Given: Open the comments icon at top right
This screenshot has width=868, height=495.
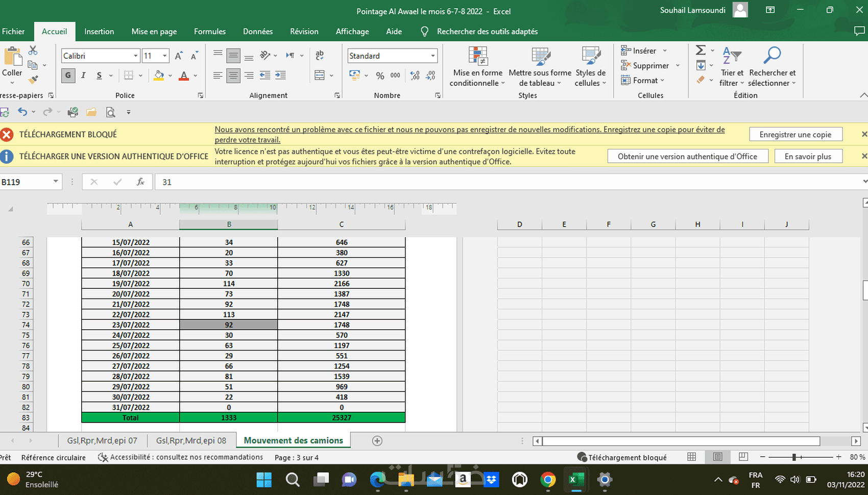Looking at the screenshot, I should click(x=860, y=31).
